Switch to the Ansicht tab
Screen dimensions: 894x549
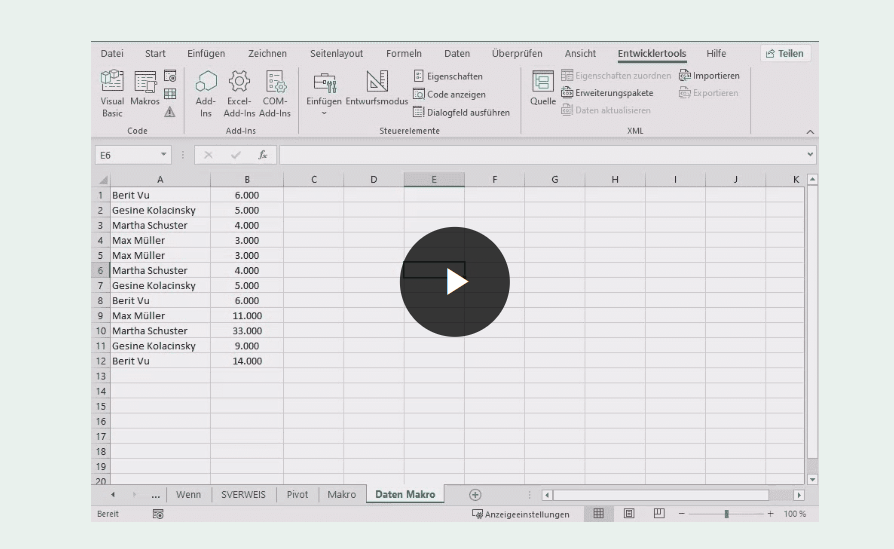(580, 54)
